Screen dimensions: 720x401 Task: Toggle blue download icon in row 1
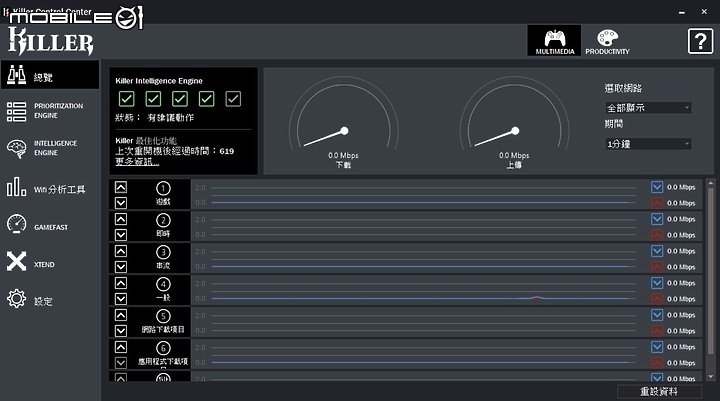pyautogui.click(x=657, y=187)
